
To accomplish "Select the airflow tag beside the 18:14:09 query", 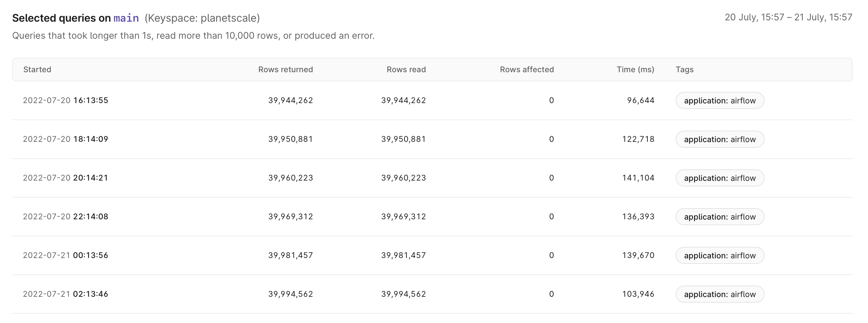I will pyautogui.click(x=719, y=139).
